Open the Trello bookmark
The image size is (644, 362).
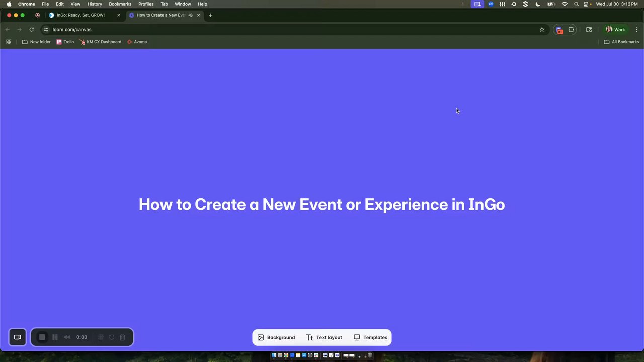click(x=65, y=42)
